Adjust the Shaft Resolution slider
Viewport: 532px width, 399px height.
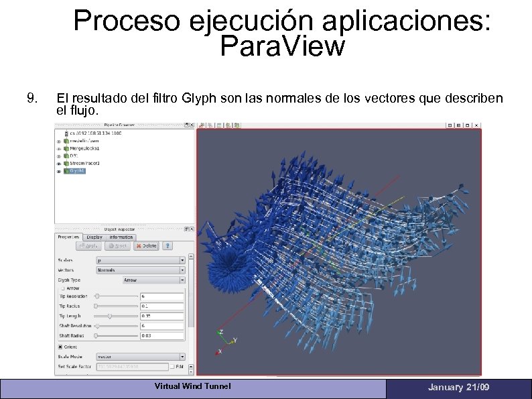tap(116, 326)
